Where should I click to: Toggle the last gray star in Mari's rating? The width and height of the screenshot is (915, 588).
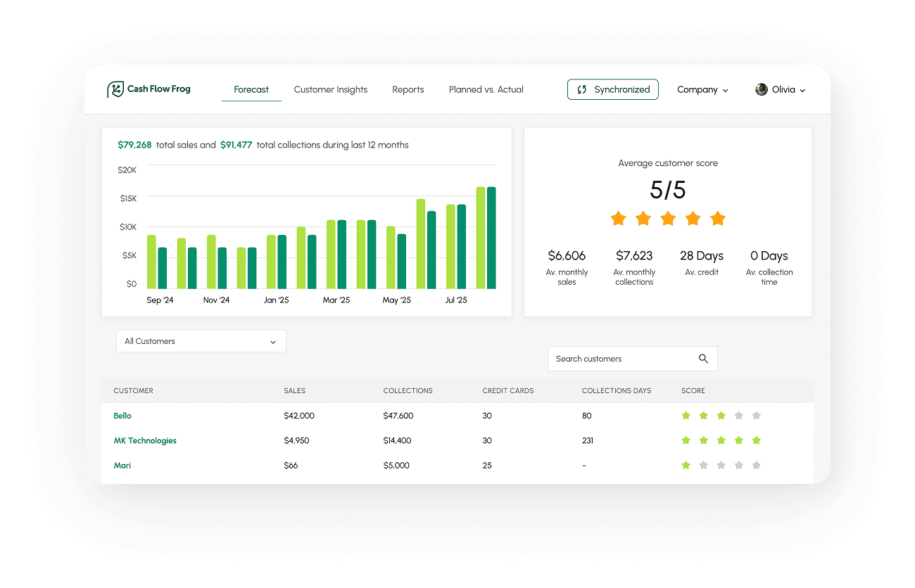[x=756, y=465]
